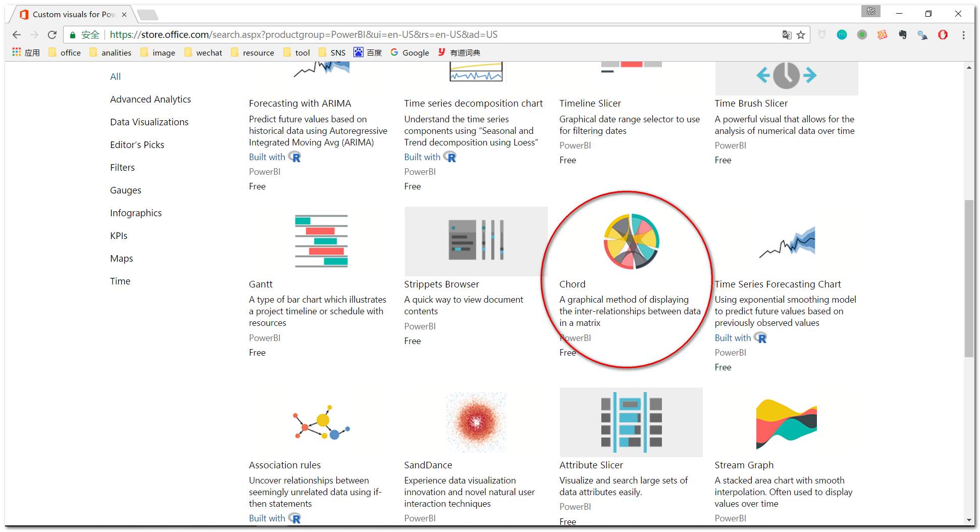The height and width of the screenshot is (532, 980).
Task: Open the SandDance title link
Action: [x=428, y=465]
